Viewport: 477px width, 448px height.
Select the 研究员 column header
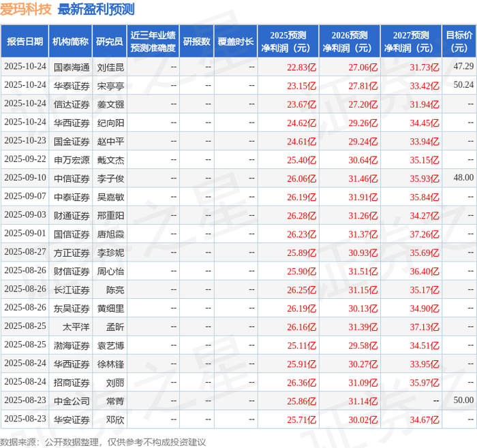click(x=110, y=42)
